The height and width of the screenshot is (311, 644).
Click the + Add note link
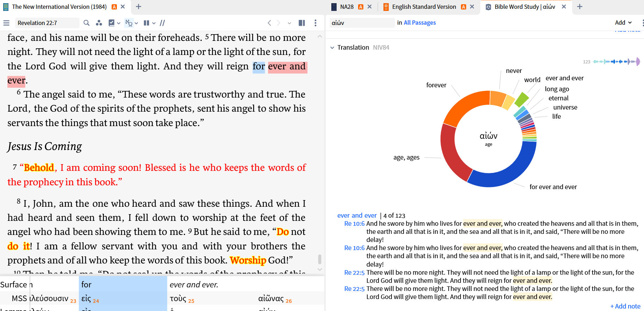pyautogui.click(x=625, y=306)
